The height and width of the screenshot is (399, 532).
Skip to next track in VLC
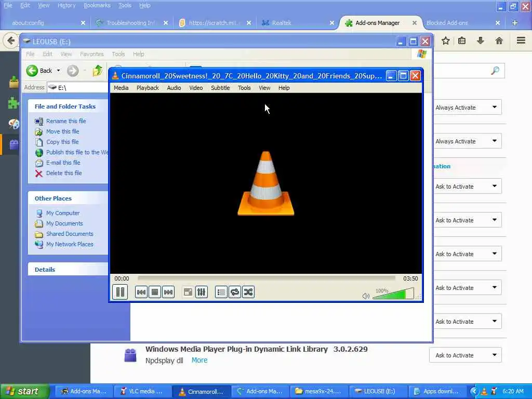[x=168, y=292]
